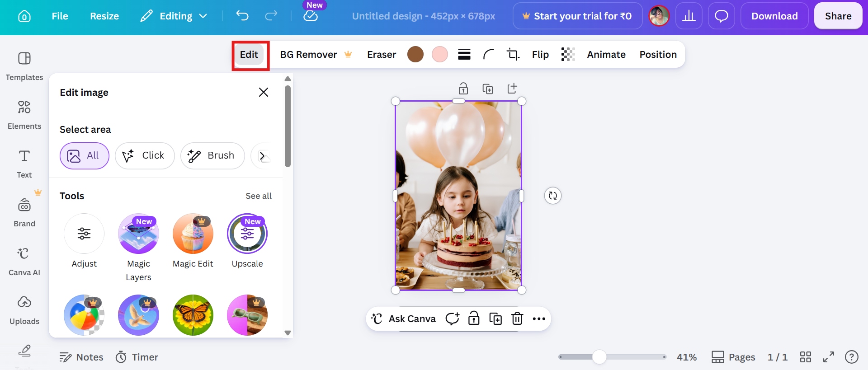Image resolution: width=868 pixels, height=370 pixels.
Task: Open the dove tool thumbnail
Action: [138, 315]
